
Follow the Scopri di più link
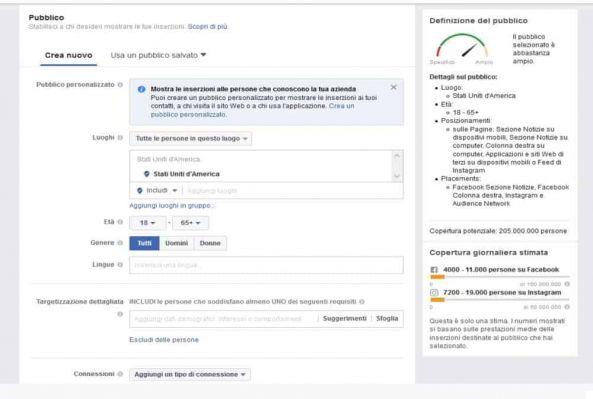click(207, 26)
